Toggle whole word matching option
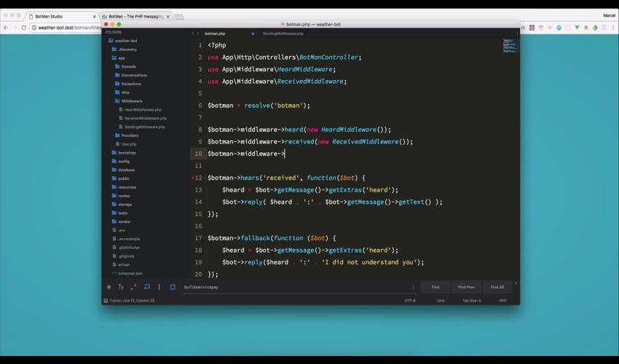619x364 pixels. (x=133, y=287)
